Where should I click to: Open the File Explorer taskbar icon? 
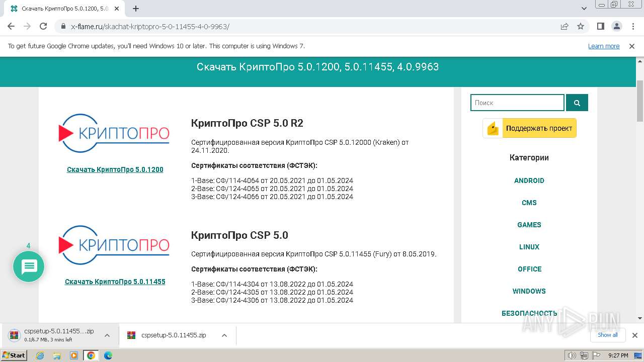click(x=57, y=355)
